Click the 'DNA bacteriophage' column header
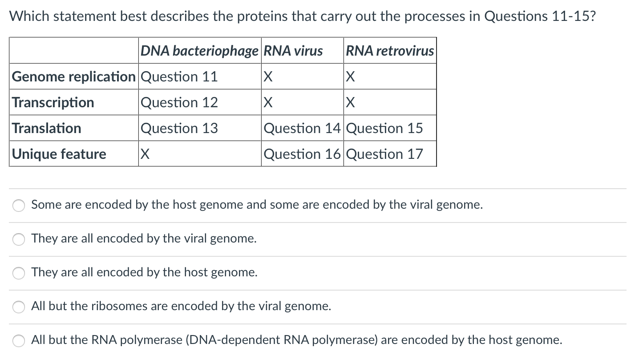This screenshot has width=639, height=364. pyautogui.click(x=200, y=51)
